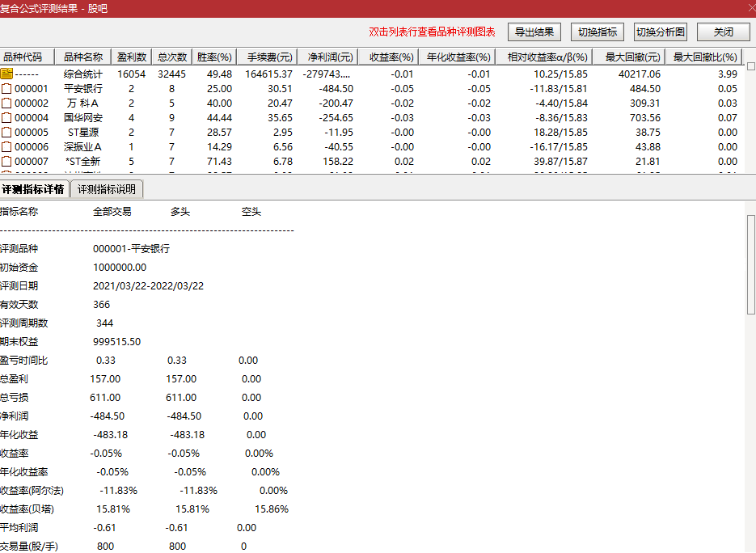Click the 关闭 button
Viewport: 756px width, 553px height.
click(723, 32)
